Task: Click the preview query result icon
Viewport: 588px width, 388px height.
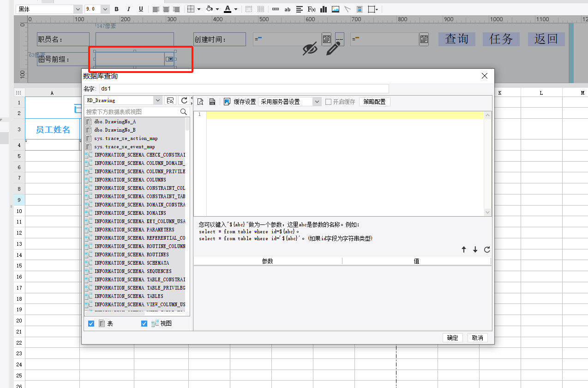Action: [x=200, y=102]
